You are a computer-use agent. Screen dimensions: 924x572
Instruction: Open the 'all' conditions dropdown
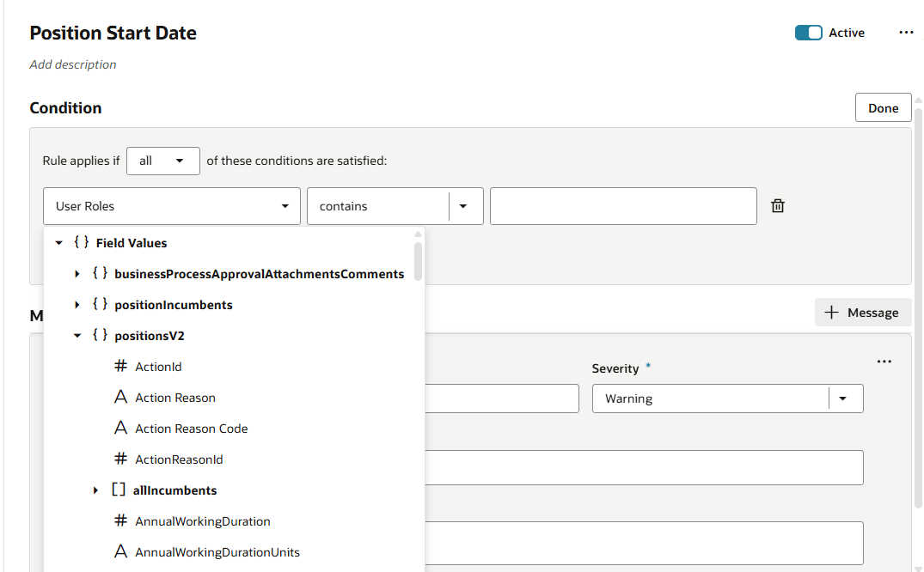pos(163,161)
